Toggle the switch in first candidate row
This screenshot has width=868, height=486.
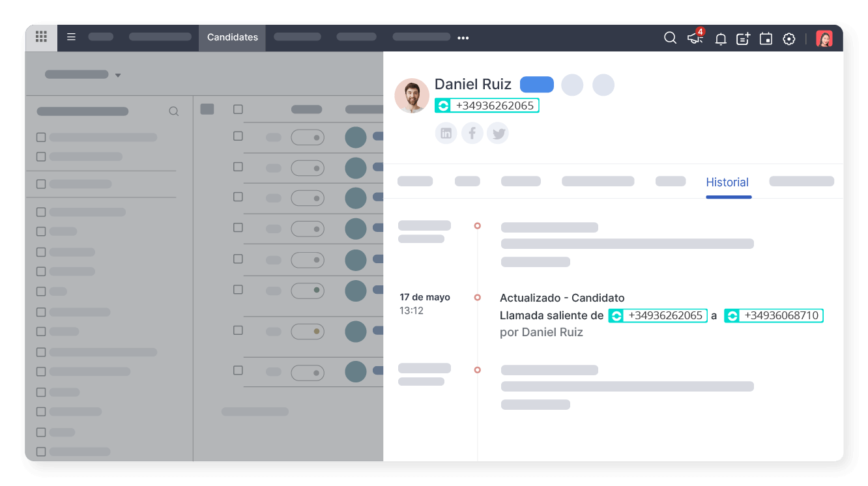pyautogui.click(x=308, y=137)
